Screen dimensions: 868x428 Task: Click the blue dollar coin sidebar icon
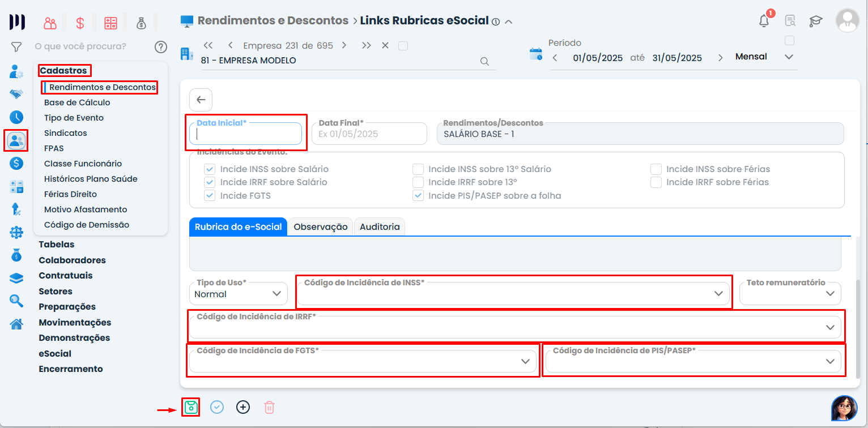pos(16,164)
